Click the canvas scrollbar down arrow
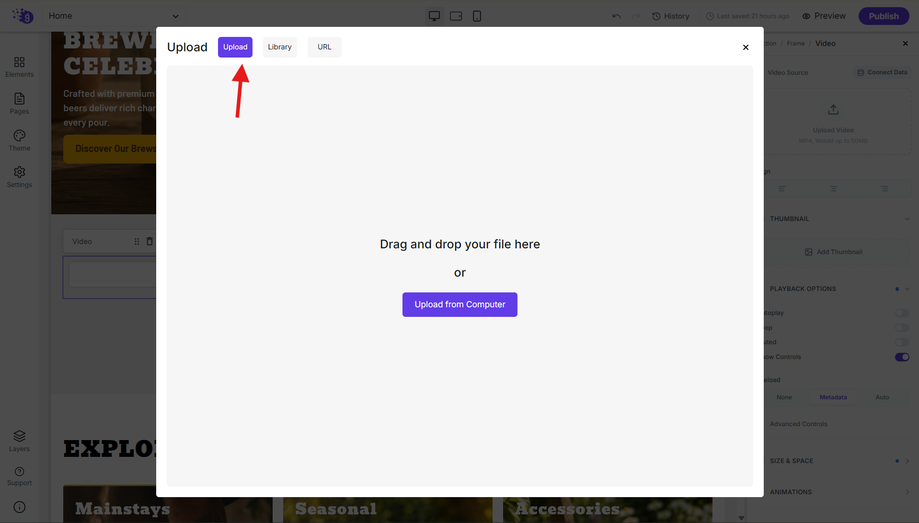Image resolution: width=919 pixels, height=523 pixels. (x=741, y=518)
